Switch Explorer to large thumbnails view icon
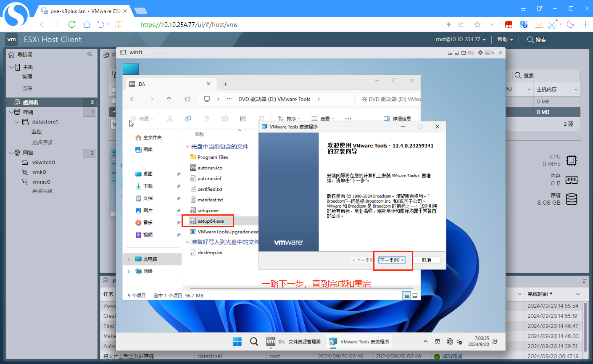This screenshot has width=593, height=364. click(415, 295)
